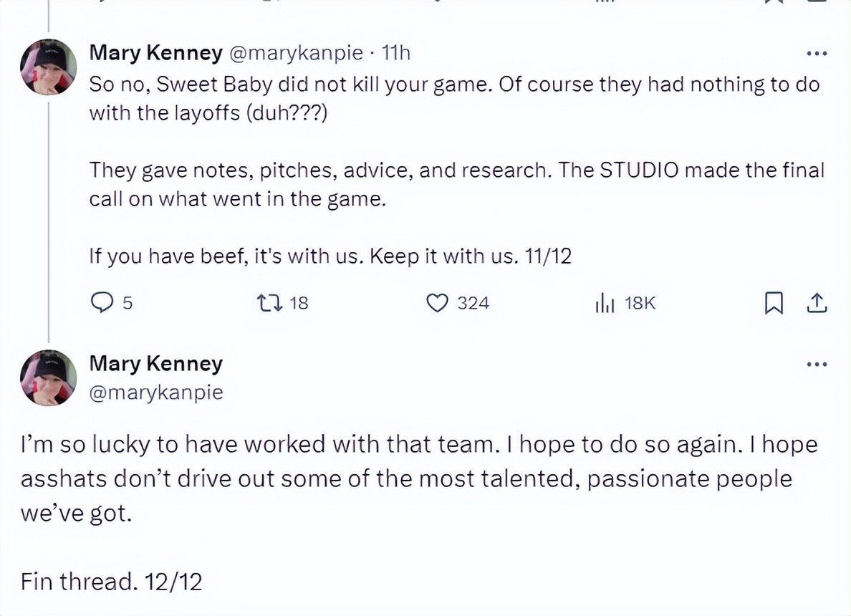Click the profile avatar beside the 11h tweet
Viewport: 851px width, 616px height.
pyautogui.click(x=49, y=67)
